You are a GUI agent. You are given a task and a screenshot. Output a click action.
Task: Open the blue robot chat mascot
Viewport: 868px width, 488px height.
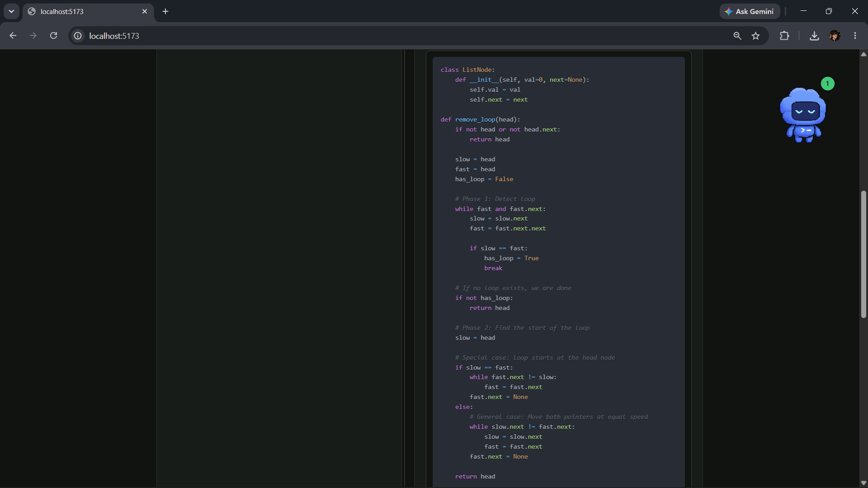coord(803,115)
